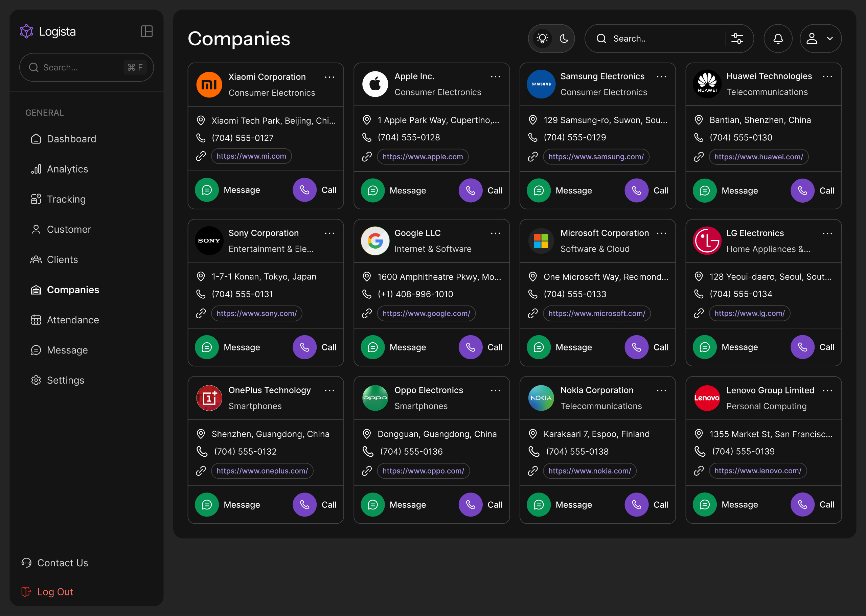Open Message page in sidebar
The image size is (866, 616).
[x=59, y=350]
